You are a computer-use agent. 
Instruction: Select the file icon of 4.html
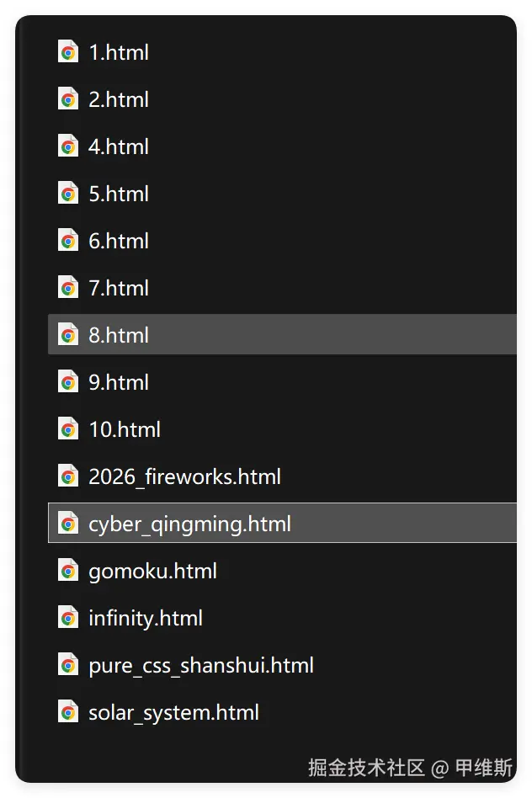67,146
